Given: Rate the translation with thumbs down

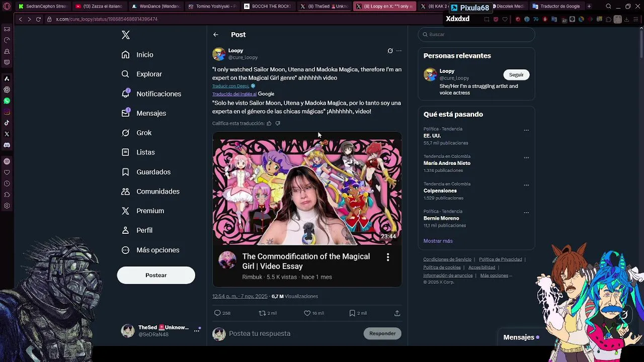Looking at the screenshot, I should click(x=278, y=123).
